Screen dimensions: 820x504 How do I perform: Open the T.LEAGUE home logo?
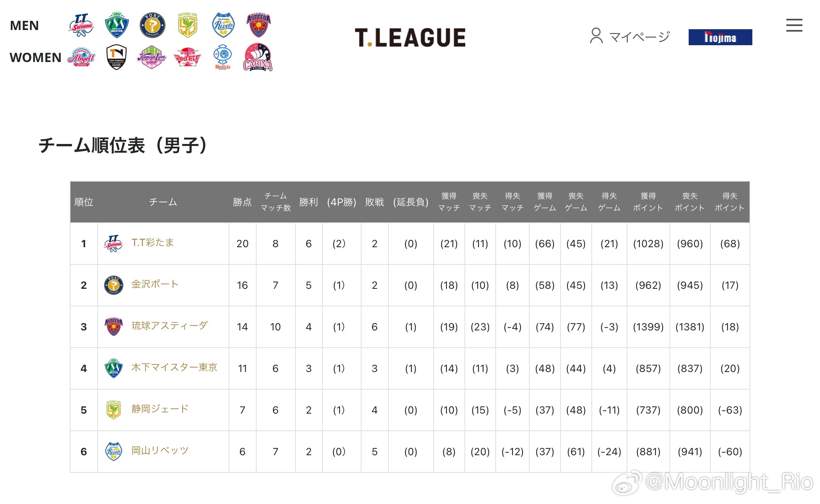click(x=410, y=37)
